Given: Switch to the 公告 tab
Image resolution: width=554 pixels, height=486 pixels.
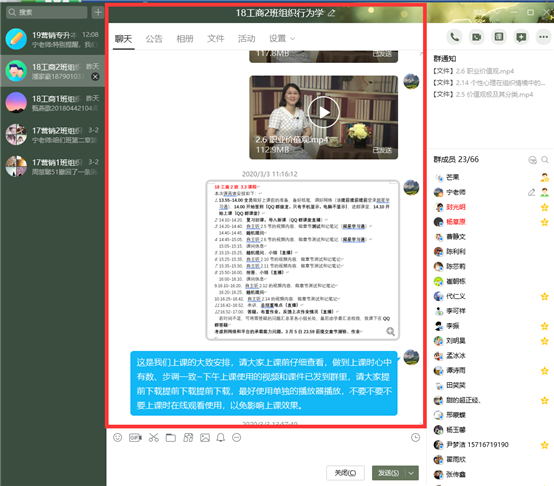Looking at the screenshot, I should tap(154, 38).
